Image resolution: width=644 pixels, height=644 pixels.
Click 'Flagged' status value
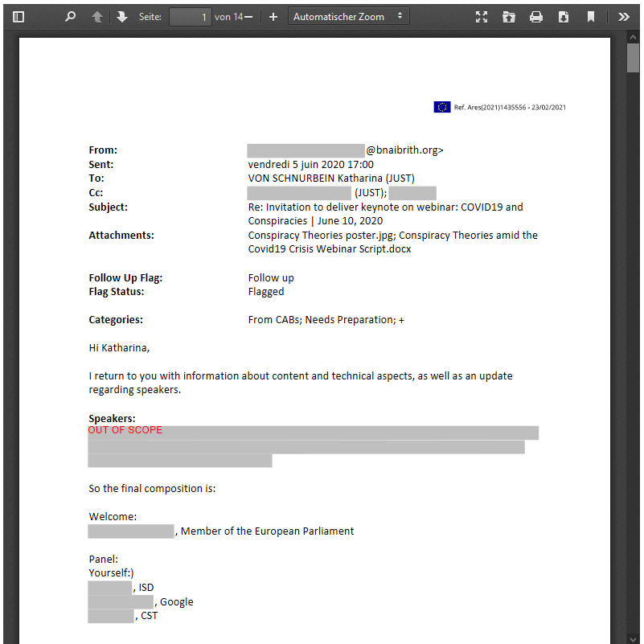point(266,292)
